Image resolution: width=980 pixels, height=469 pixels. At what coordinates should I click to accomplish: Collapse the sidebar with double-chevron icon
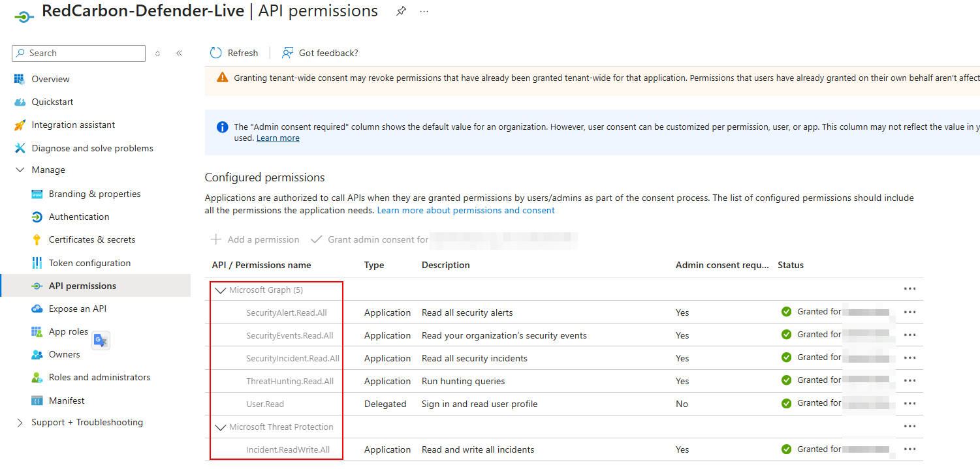coord(179,53)
